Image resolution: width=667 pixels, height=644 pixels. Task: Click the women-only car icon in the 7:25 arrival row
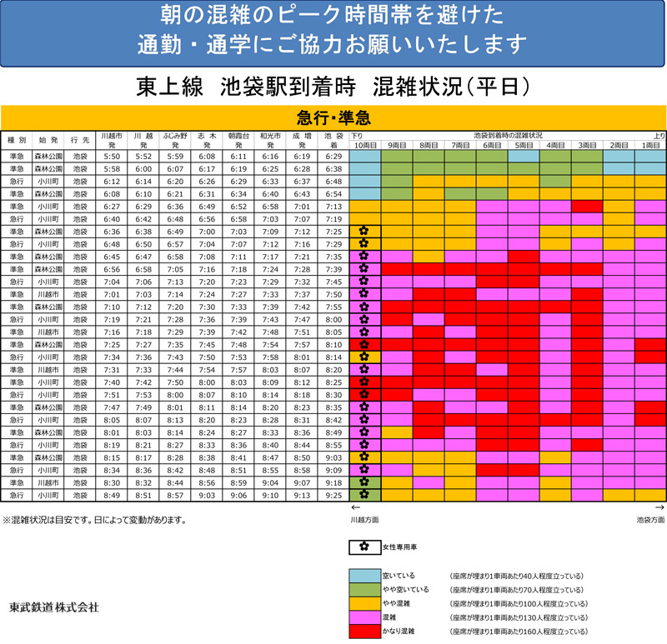click(x=364, y=231)
